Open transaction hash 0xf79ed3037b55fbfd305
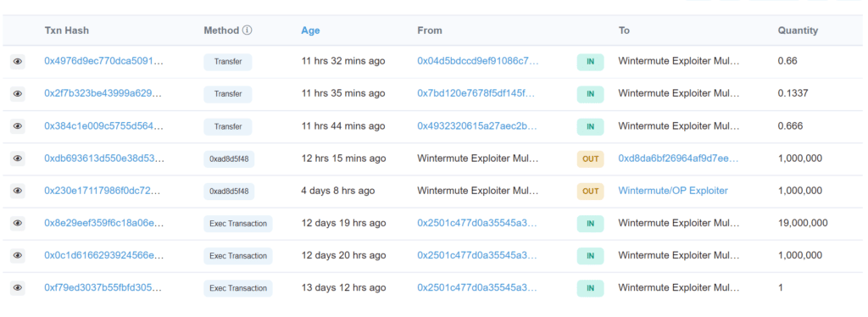Viewport: 868px width, 317px height. pos(104,288)
